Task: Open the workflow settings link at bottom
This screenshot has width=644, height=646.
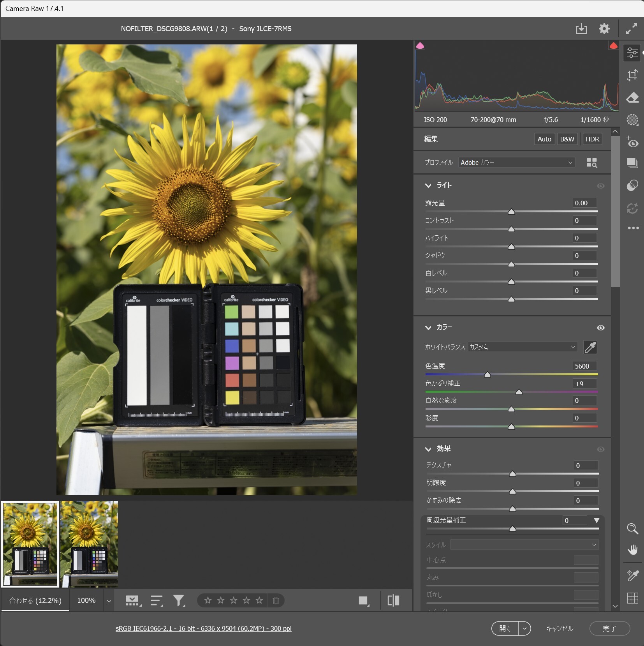Action: click(204, 628)
